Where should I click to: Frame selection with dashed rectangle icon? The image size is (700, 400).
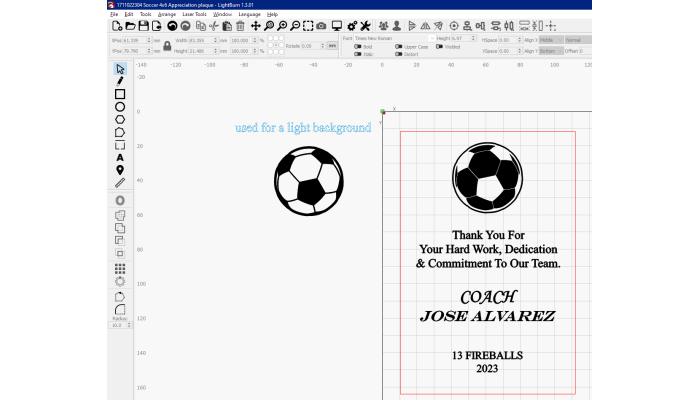pos(308,26)
